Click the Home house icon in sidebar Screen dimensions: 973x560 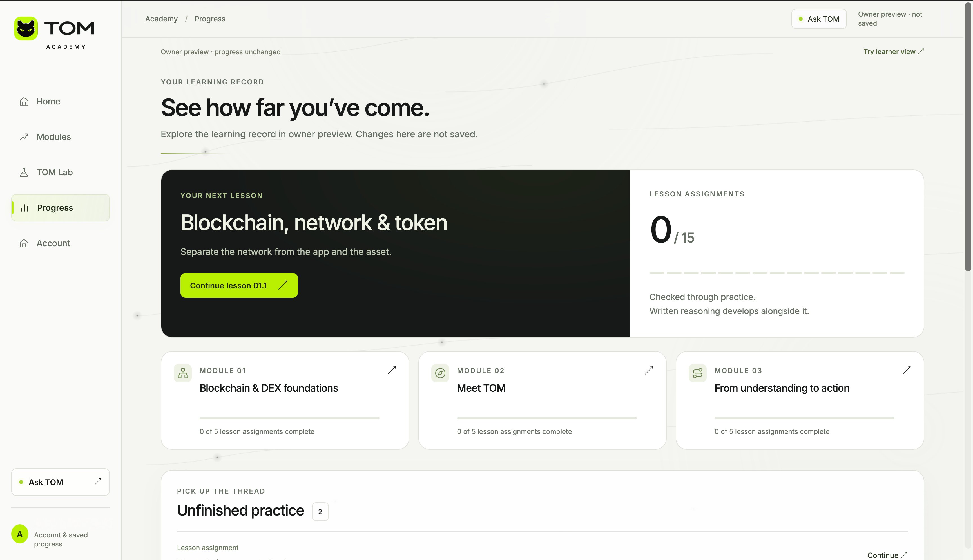point(24,102)
